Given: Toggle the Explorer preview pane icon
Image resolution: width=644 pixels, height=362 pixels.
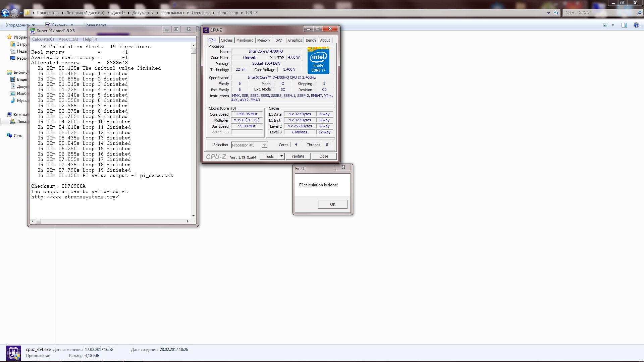Looking at the screenshot, I should 624,25.
